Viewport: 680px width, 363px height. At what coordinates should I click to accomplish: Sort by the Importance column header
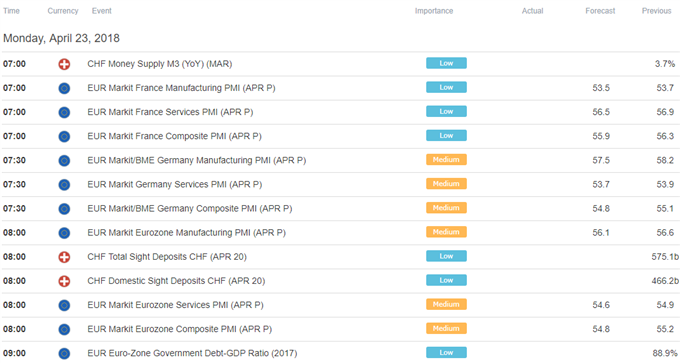pyautogui.click(x=434, y=11)
